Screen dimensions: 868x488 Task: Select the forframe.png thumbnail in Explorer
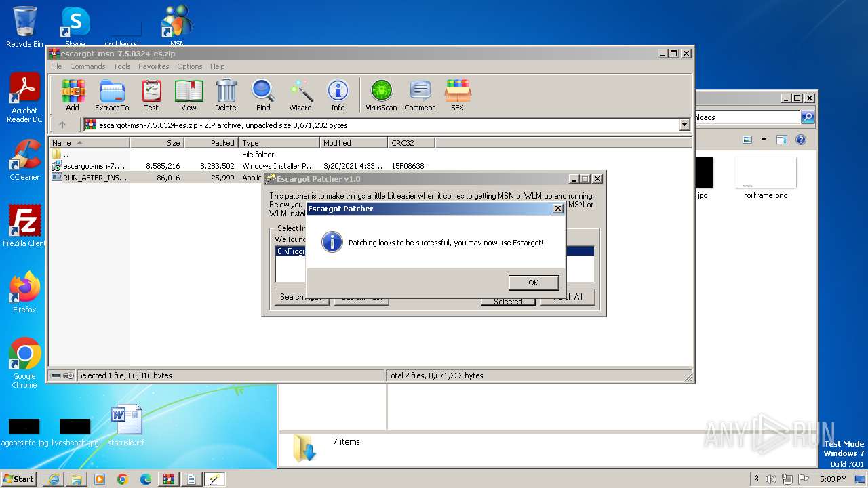coord(766,178)
